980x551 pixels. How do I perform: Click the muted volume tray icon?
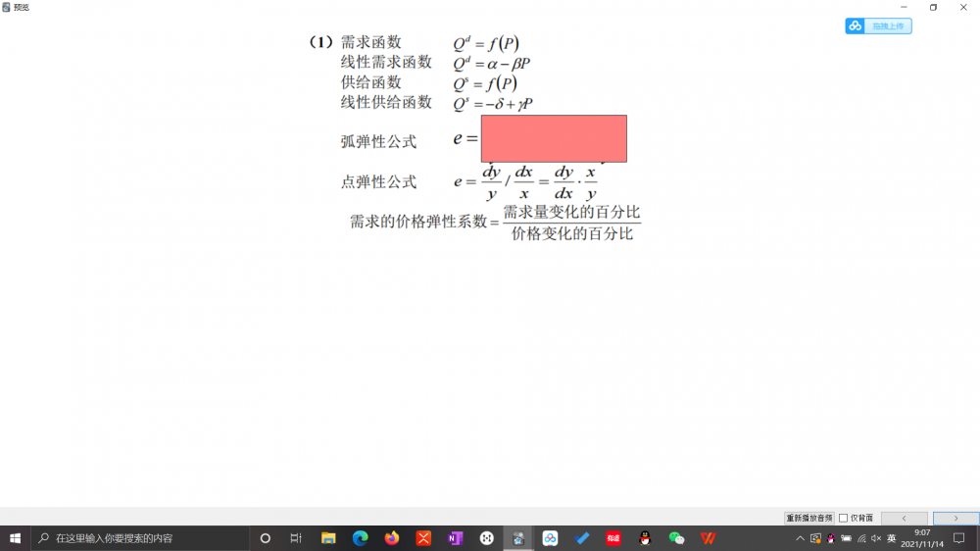click(x=876, y=538)
